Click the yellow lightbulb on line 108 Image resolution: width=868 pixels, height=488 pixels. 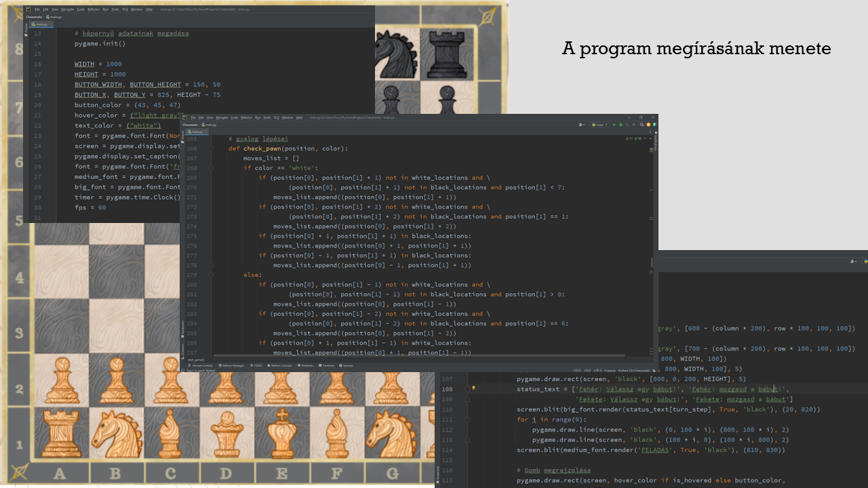pyautogui.click(x=473, y=389)
